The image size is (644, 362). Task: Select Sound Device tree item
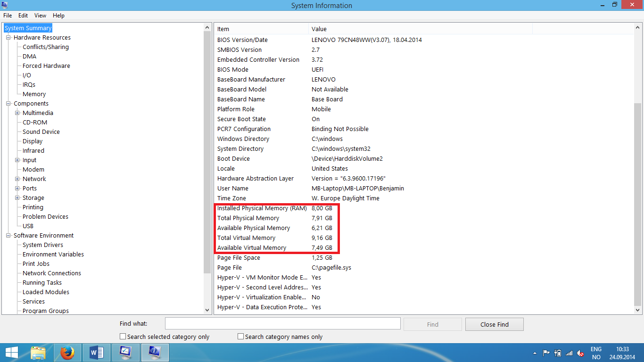(41, 132)
